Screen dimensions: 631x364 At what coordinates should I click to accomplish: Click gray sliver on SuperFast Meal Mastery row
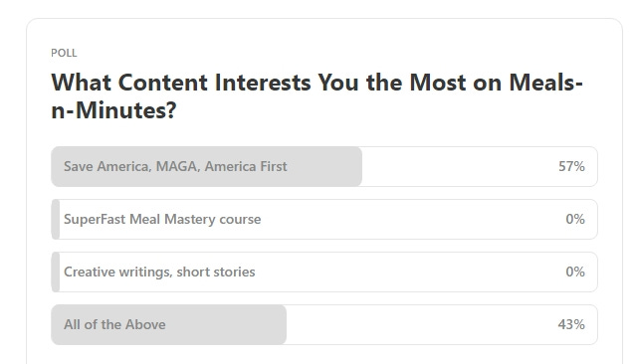[x=56, y=219]
